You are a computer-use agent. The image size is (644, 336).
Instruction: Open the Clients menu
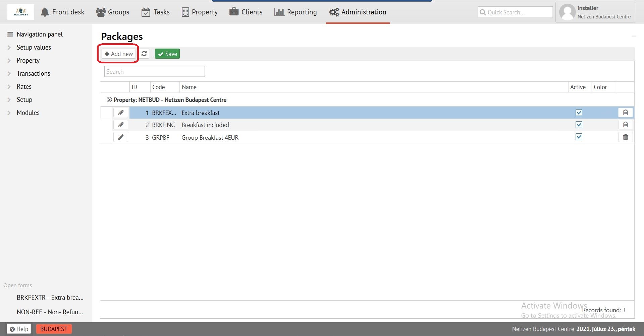246,12
